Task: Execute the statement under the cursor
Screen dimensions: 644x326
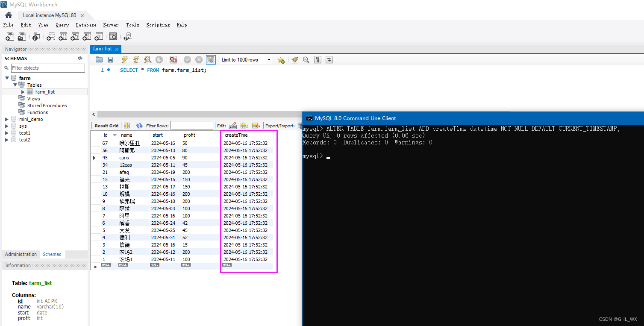Action: point(136,60)
